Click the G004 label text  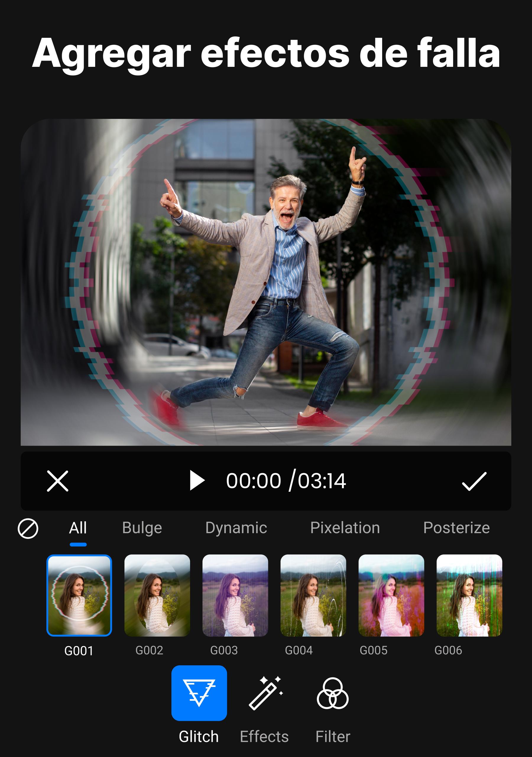coord(299,651)
